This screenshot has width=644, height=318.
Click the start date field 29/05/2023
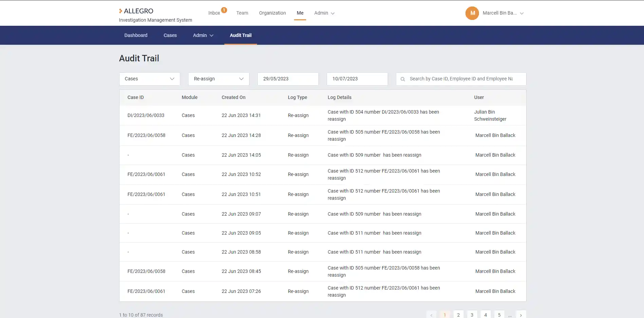pos(288,79)
